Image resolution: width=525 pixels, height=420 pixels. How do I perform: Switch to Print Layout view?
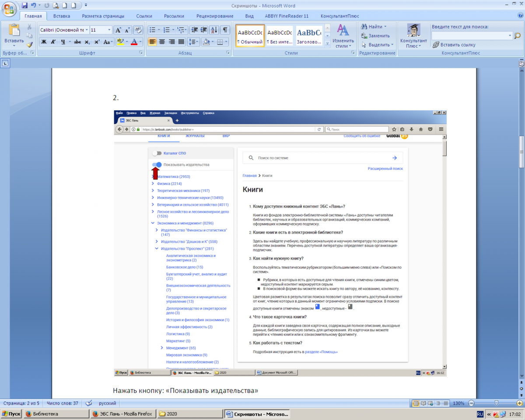[x=416, y=403]
